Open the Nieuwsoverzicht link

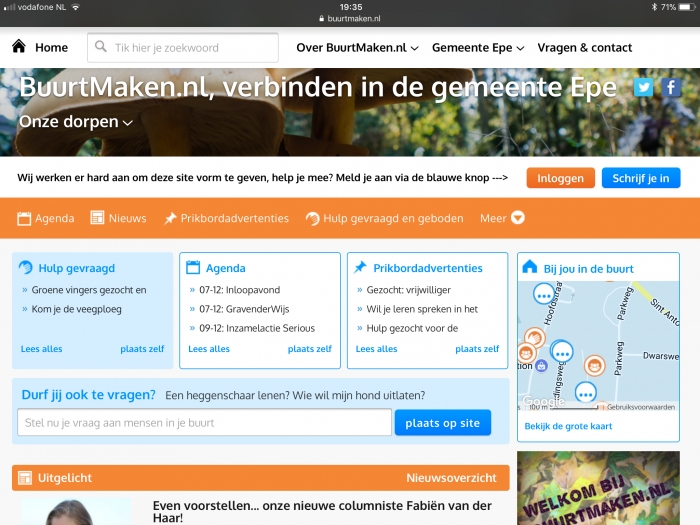[x=451, y=478]
